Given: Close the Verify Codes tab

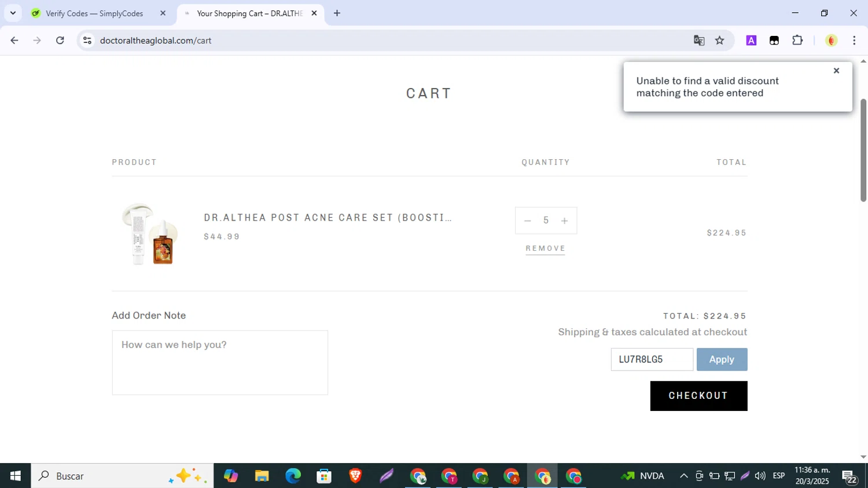Looking at the screenshot, I should tap(163, 13).
